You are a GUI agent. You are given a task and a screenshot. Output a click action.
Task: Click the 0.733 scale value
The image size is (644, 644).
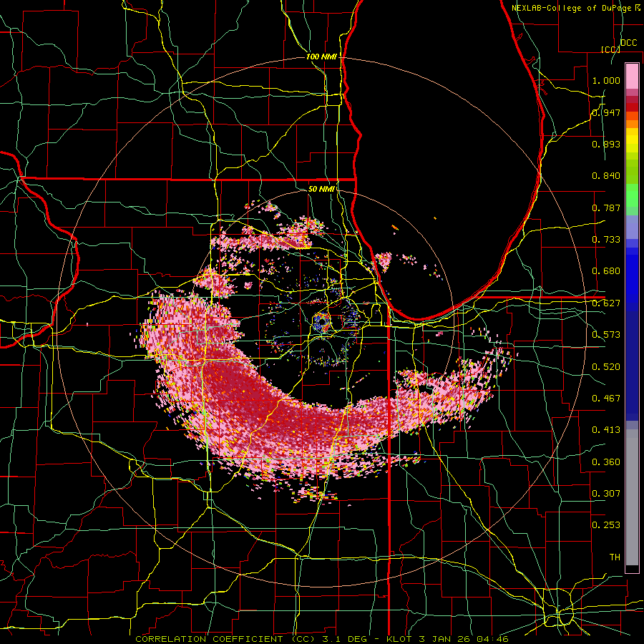606,240
